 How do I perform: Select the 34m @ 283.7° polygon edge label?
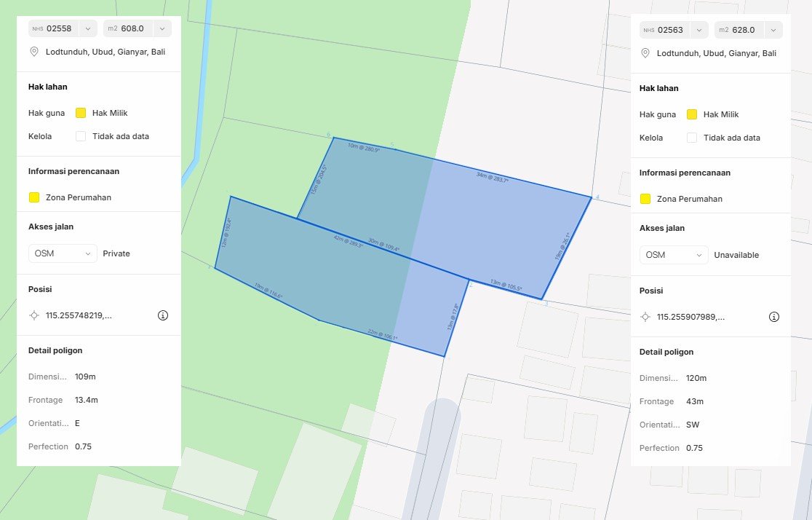[492, 177]
